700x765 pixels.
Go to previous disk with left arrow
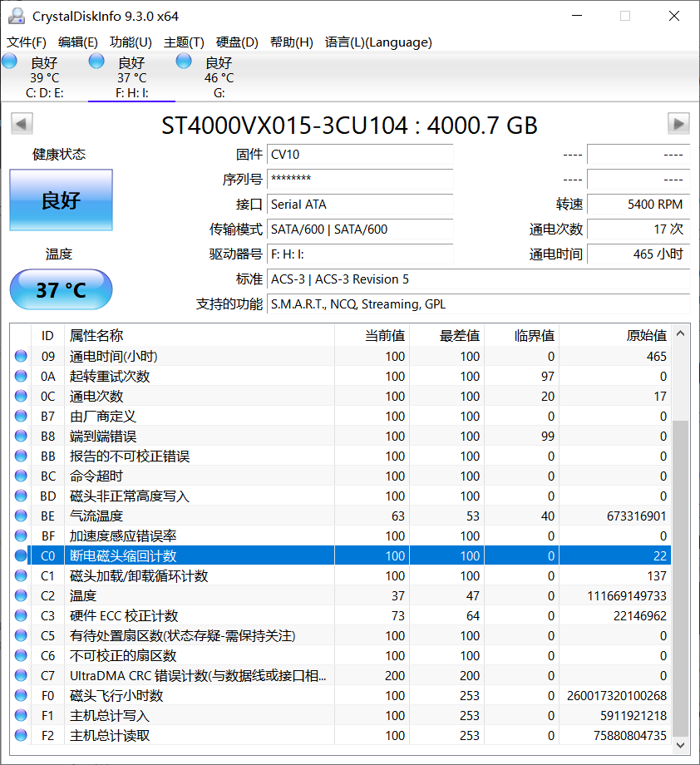22,123
